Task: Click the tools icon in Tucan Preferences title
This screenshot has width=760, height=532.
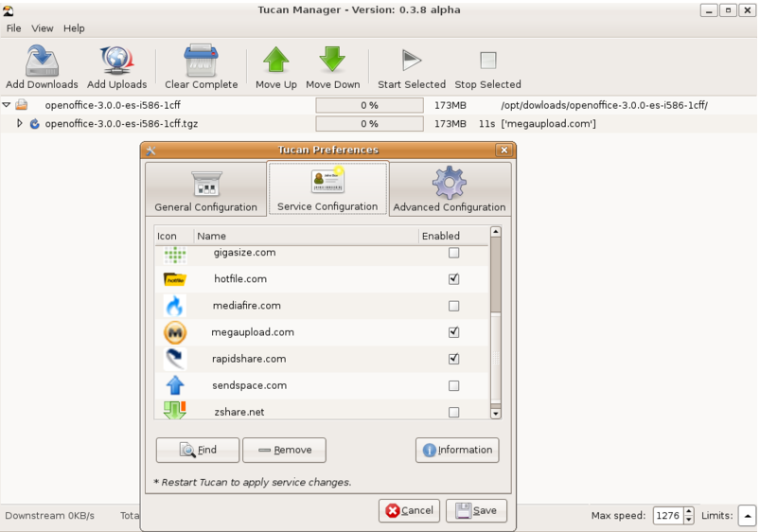Action: tap(150, 151)
